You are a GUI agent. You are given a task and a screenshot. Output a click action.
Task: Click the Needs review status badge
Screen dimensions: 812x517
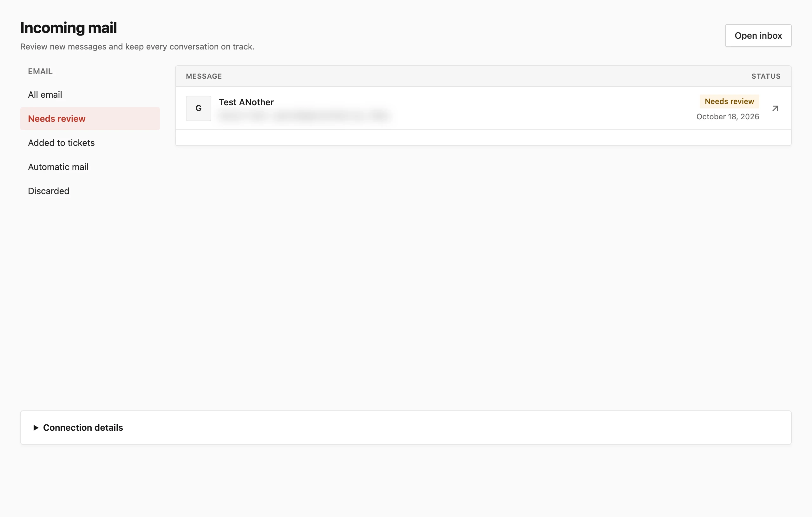pos(729,101)
